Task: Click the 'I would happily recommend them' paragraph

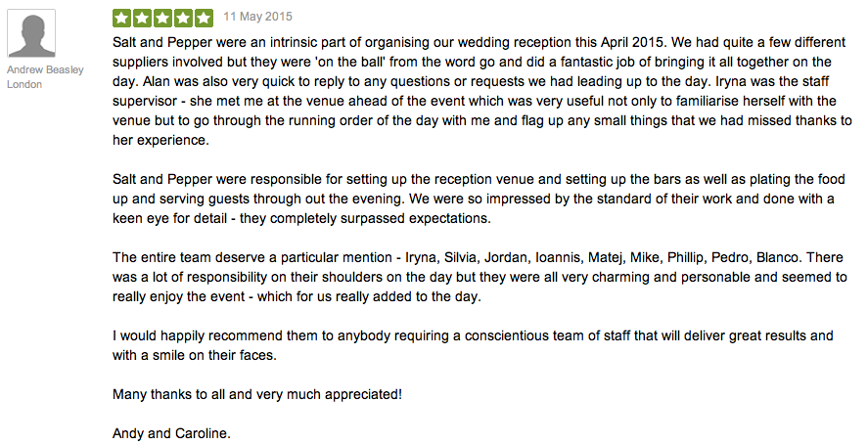Action: (x=473, y=345)
